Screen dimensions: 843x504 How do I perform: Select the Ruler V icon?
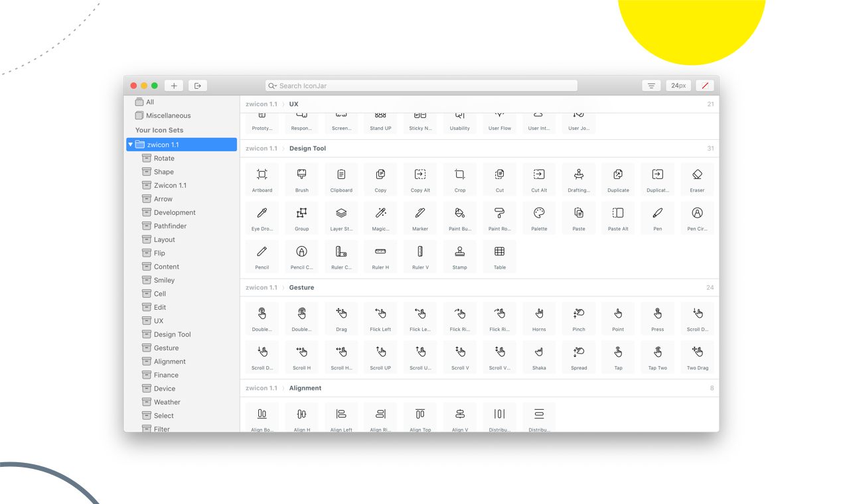tap(420, 256)
